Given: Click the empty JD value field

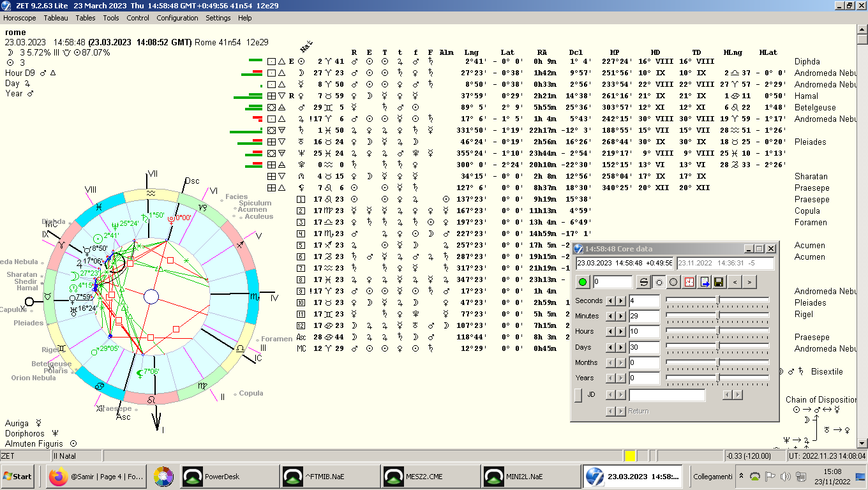Looking at the screenshot, I should 667,395.
